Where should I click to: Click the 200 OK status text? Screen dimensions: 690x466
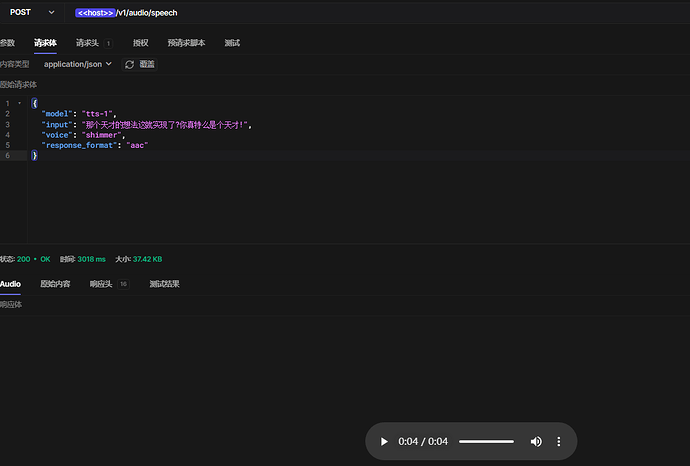(33, 259)
